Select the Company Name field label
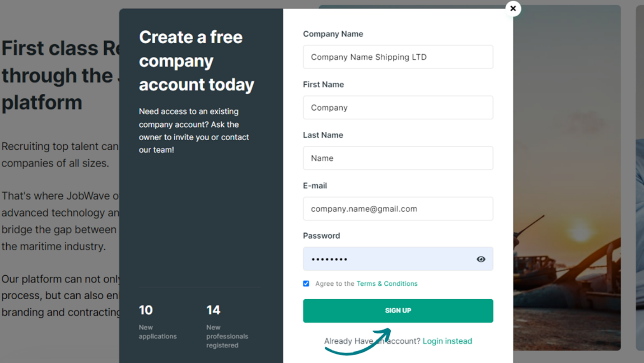Image resolution: width=644 pixels, height=363 pixels. (333, 34)
